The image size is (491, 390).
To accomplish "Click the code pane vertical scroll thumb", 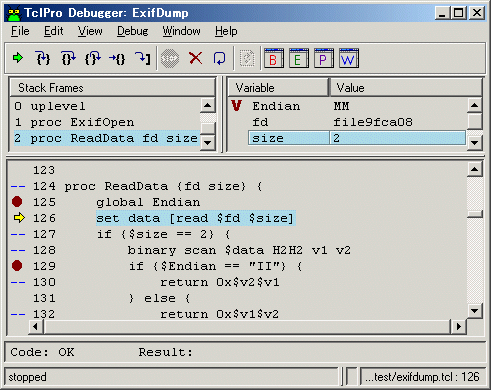I will pos(474,214).
